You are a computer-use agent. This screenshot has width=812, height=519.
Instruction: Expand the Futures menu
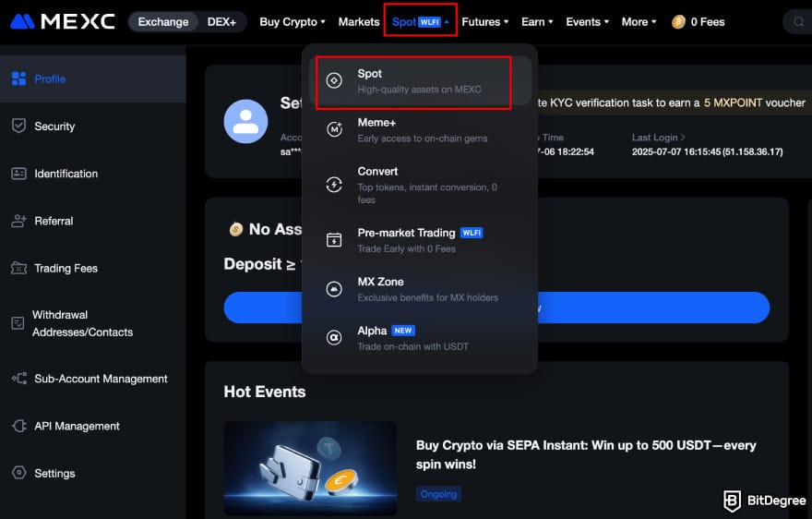485,22
